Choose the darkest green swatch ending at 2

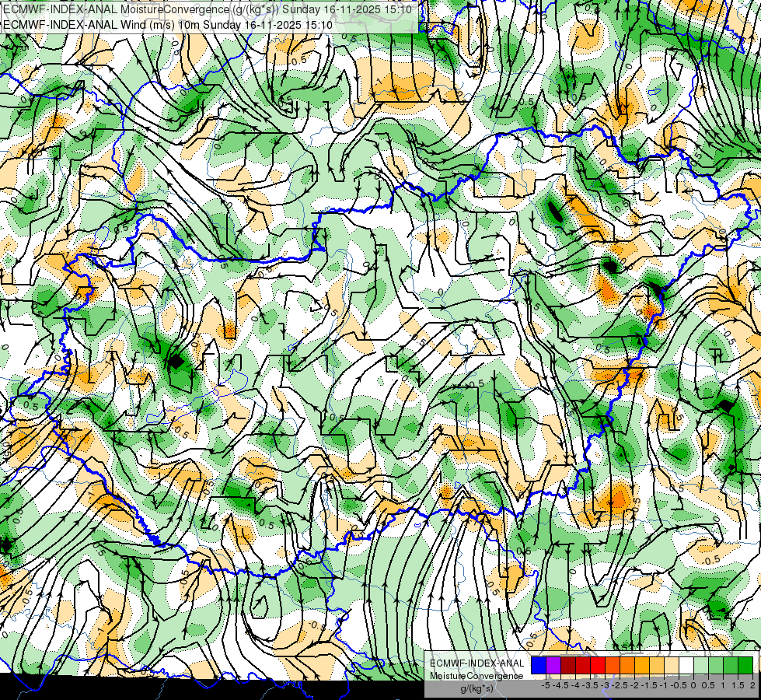click(x=745, y=666)
